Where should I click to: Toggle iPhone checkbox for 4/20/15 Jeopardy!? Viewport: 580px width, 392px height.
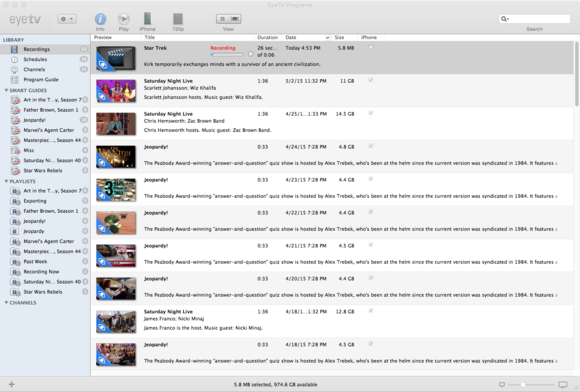click(x=371, y=277)
